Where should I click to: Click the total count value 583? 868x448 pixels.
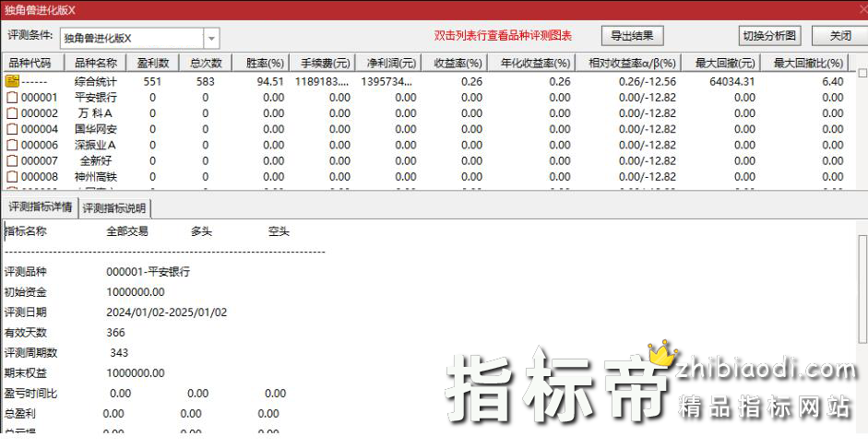tap(206, 81)
